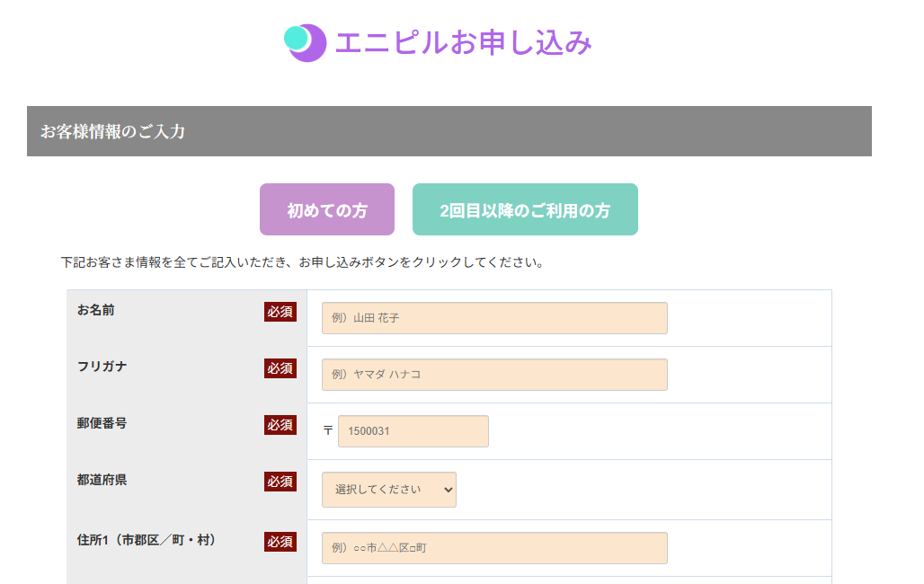
Task: Click the 住所1 address input field
Action: click(x=494, y=547)
